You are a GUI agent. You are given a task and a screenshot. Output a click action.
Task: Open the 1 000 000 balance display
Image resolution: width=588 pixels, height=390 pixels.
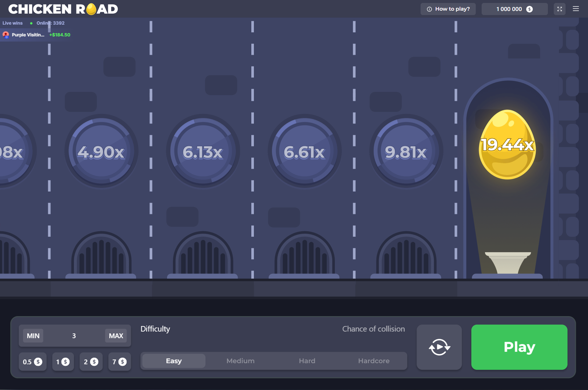click(514, 9)
